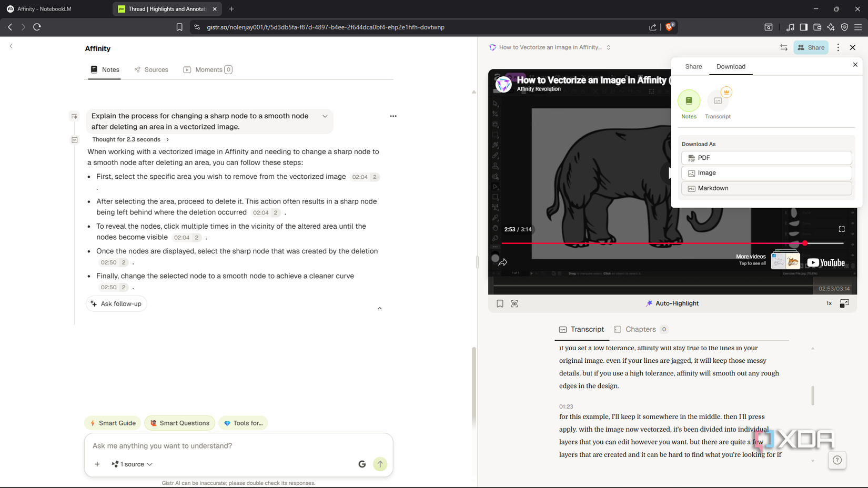Image resolution: width=868 pixels, height=488 pixels.
Task: Click the 'Ask follow-up' button
Action: (x=116, y=303)
